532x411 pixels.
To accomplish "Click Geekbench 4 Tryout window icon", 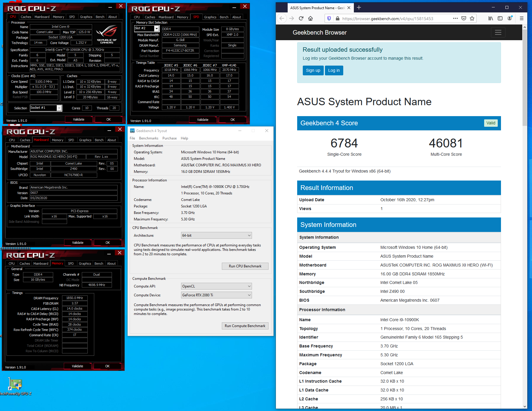I will pyautogui.click(x=132, y=131).
